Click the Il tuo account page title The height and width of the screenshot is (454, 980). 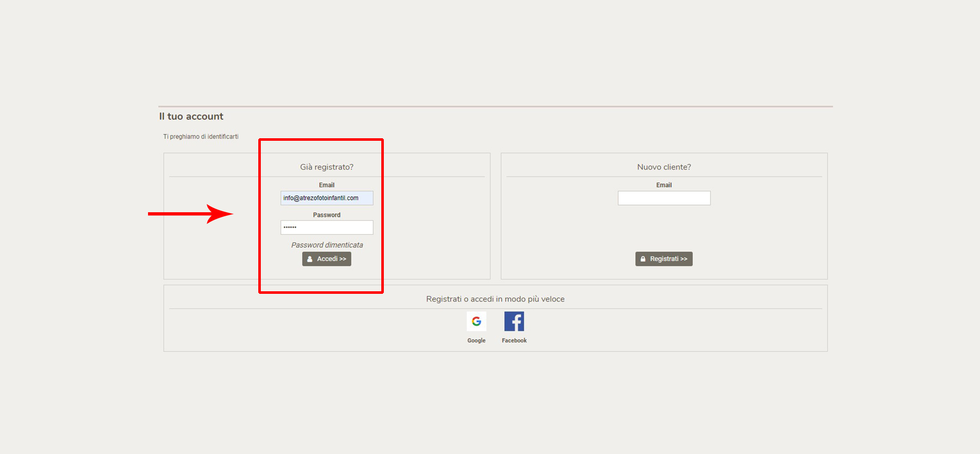tap(191, 117)
